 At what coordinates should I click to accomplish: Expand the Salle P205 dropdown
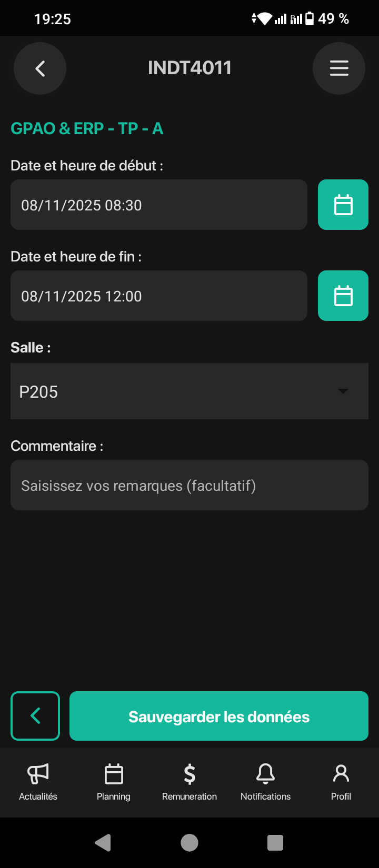pos(179,391)
